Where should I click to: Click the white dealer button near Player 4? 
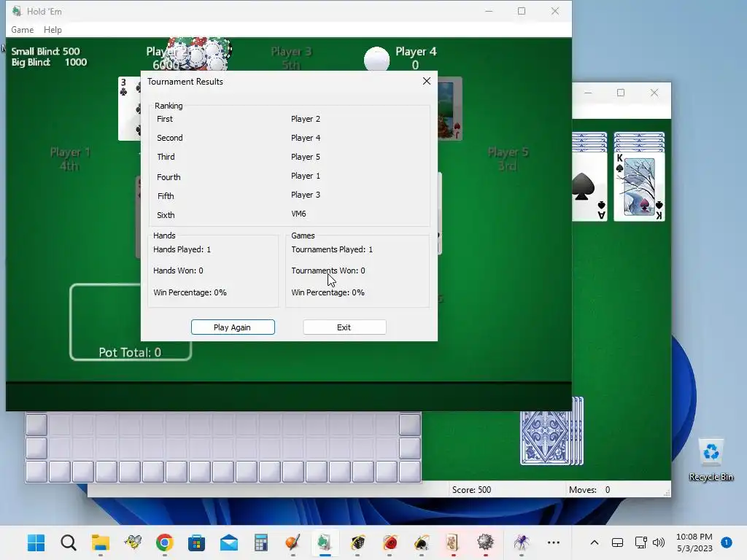pyautogui.click(x=376, y=60)
